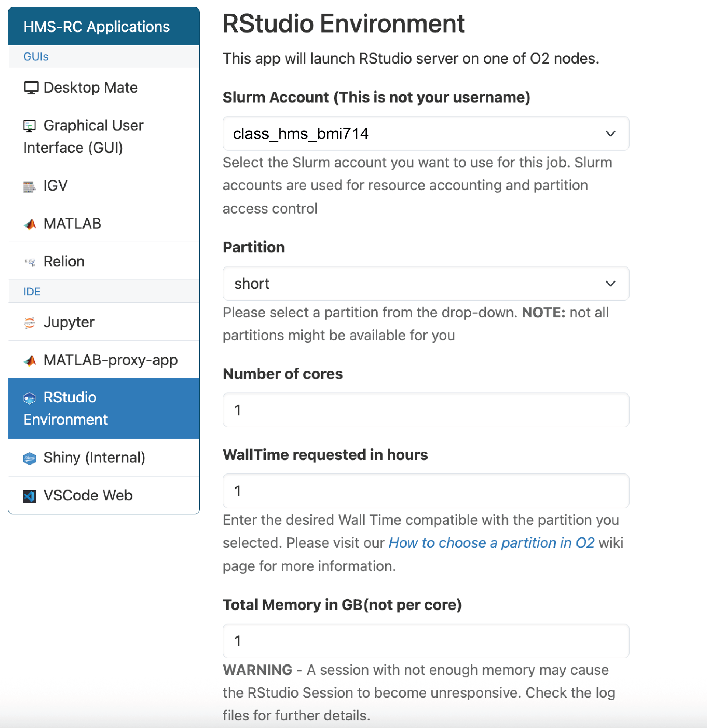Click the Graphical User Interface icon
Viewport: 707px width, 728px height.
pos(29,126)
